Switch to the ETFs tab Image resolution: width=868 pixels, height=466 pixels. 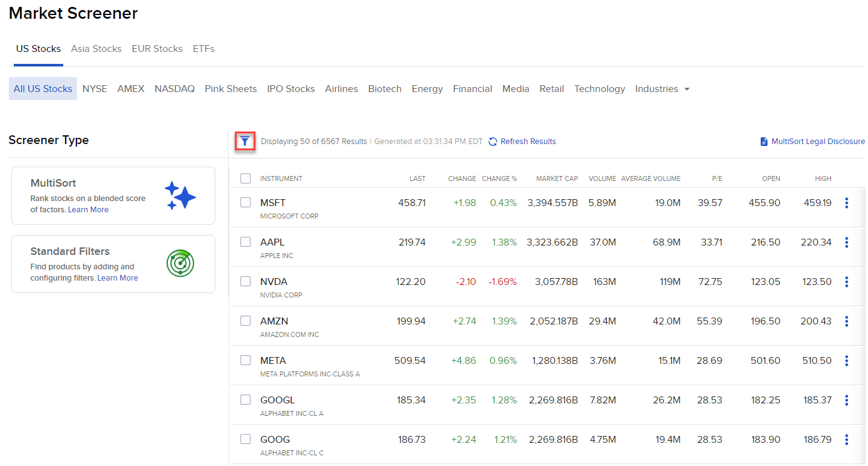click(204, 48)
